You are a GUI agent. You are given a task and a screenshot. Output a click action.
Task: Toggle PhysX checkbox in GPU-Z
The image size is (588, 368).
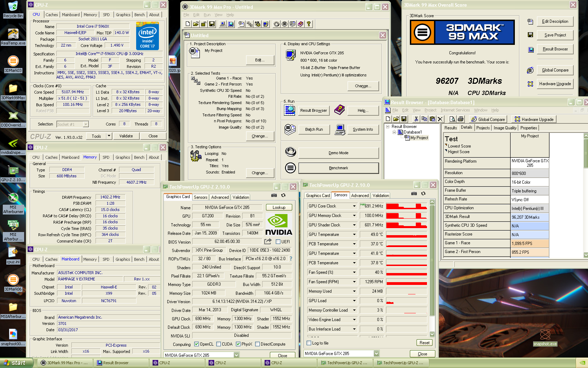238,344
